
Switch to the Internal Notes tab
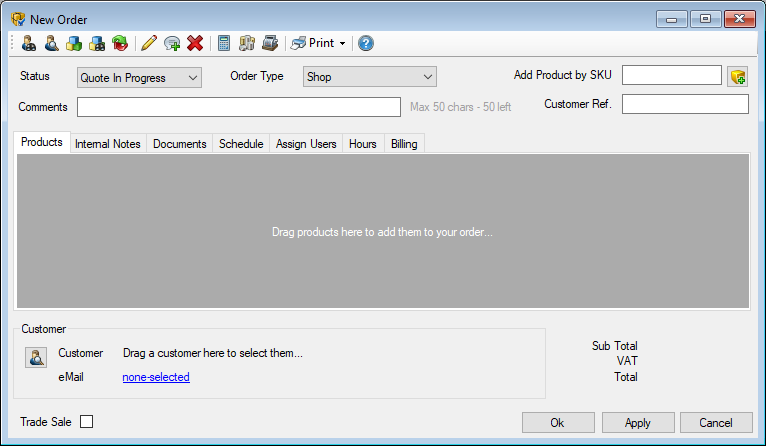[108, 144]
